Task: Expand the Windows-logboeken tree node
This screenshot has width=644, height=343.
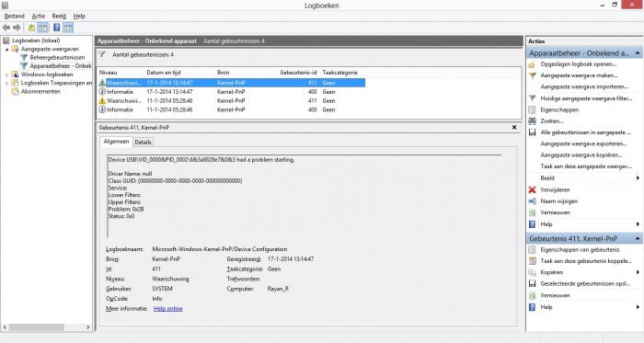Action: tap(6, 74)
